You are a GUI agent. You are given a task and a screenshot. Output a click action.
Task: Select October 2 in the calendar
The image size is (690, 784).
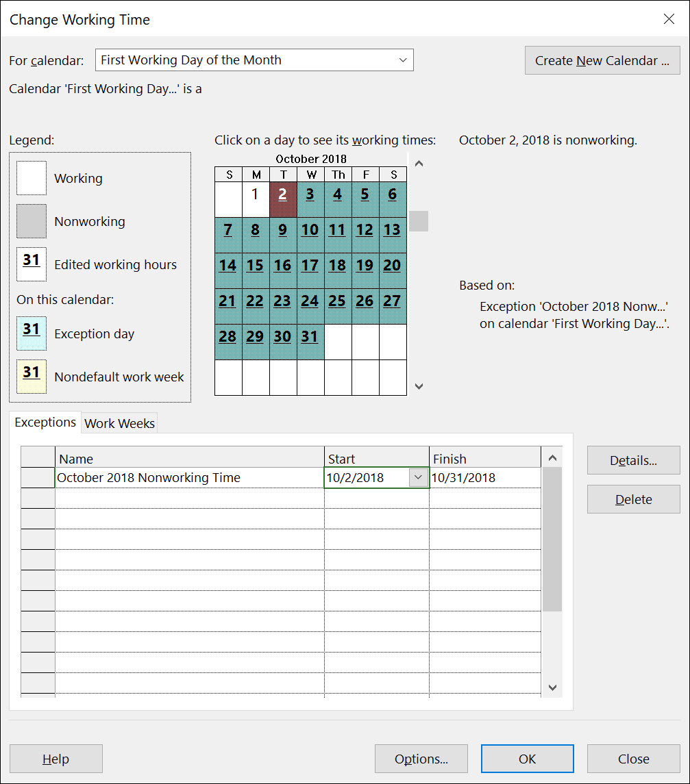click(283, 199)
